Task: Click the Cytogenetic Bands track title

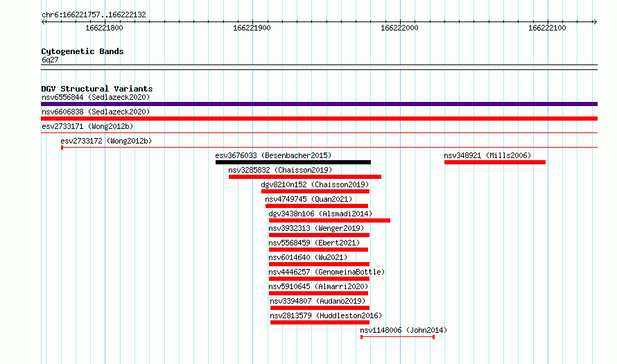Action: 82,51
